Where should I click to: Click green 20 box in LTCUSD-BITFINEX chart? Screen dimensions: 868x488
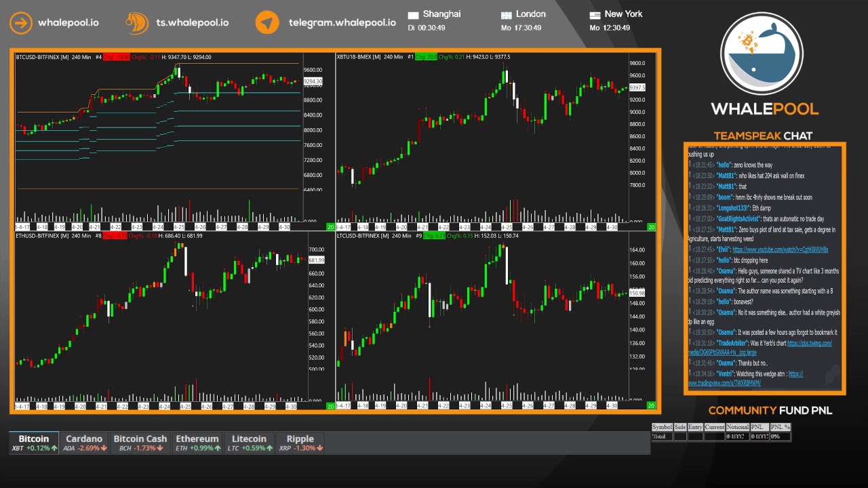coord(651,406)
